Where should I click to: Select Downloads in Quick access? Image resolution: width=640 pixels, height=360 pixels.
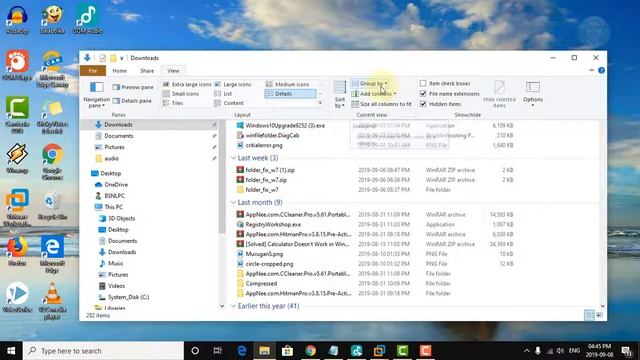point(118,124)
